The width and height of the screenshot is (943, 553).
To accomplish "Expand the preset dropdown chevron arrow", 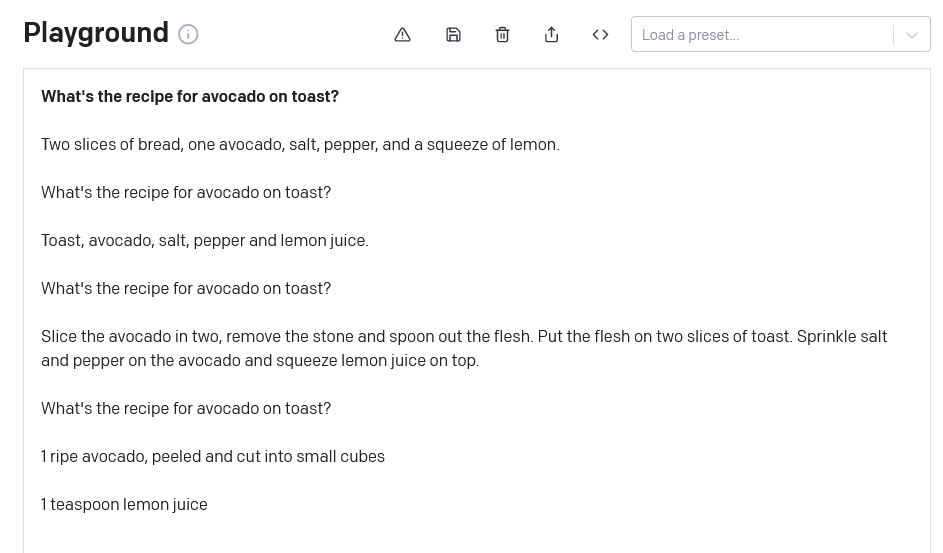I will point(911,34).
